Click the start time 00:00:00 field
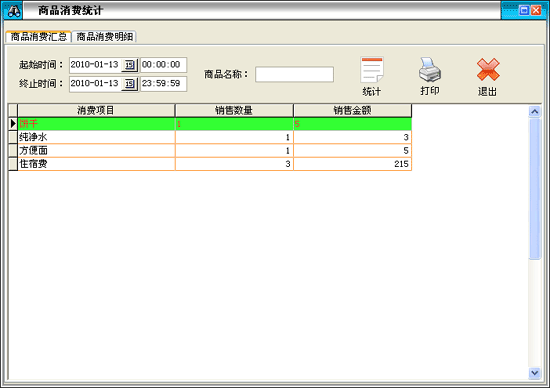Viewport: 550px width, 388px height. [x=163, y=65]
